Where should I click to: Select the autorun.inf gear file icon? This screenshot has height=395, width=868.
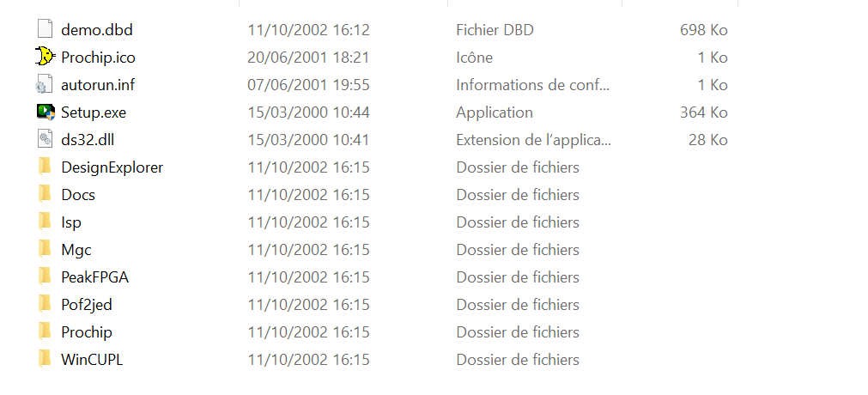click(45, 85)
